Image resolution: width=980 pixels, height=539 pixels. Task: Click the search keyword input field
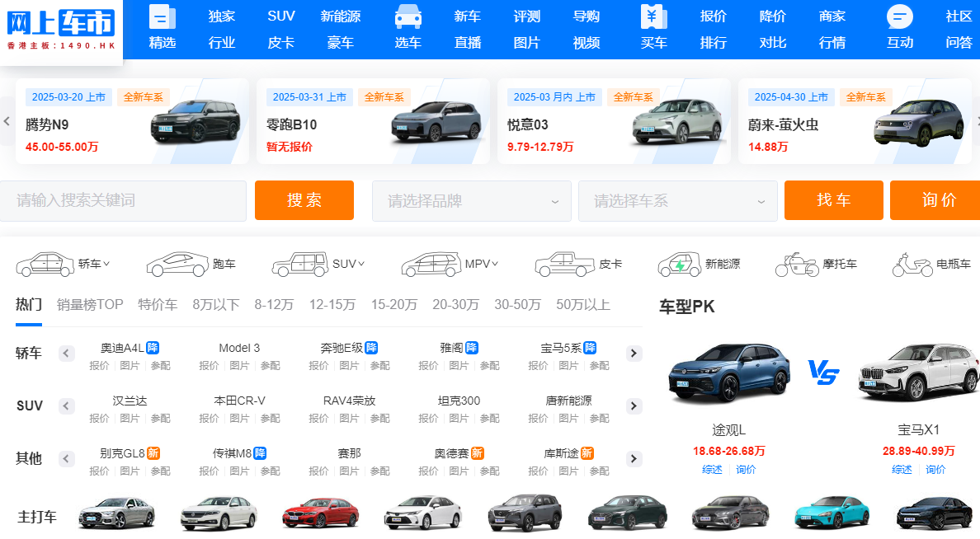tap(123, 201)
